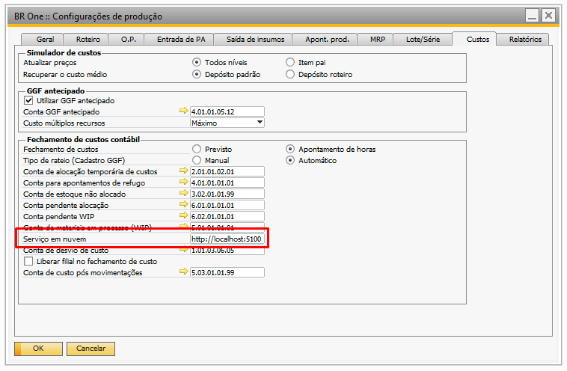Switch to the Roteiro tab
This screenshot has height=371, width=567.
pos(87,39)
